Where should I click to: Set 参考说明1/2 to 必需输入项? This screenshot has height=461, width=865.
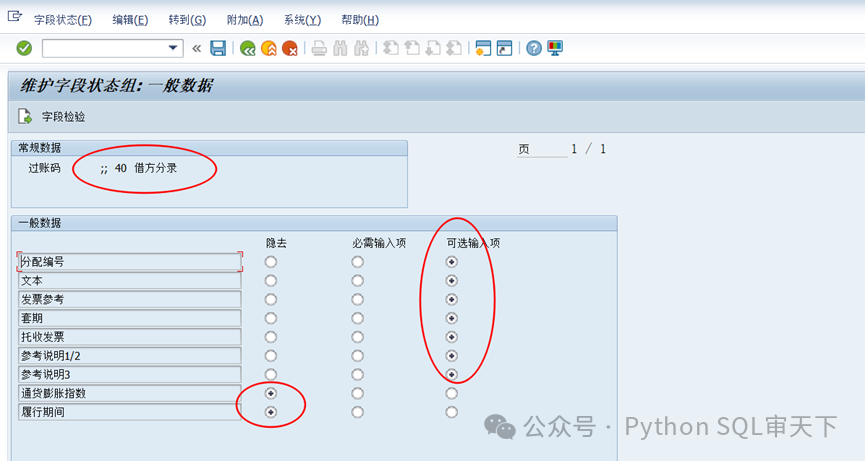point(357,356)
